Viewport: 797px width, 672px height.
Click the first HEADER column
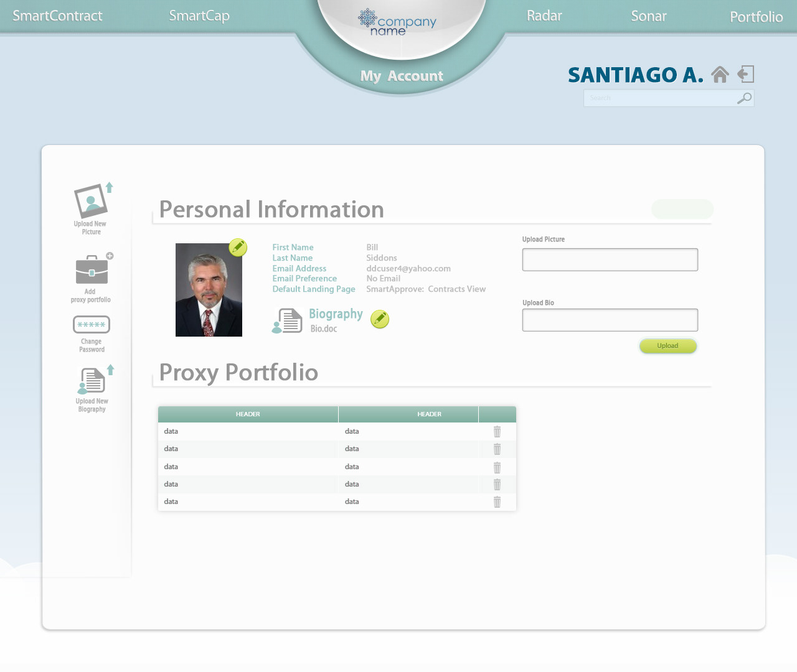click(x=248, y=414)
